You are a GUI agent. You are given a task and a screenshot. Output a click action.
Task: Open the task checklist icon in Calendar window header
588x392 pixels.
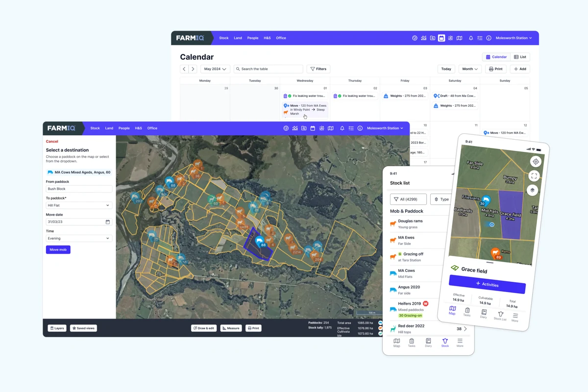pyautogui.click(x=480, y=38)
